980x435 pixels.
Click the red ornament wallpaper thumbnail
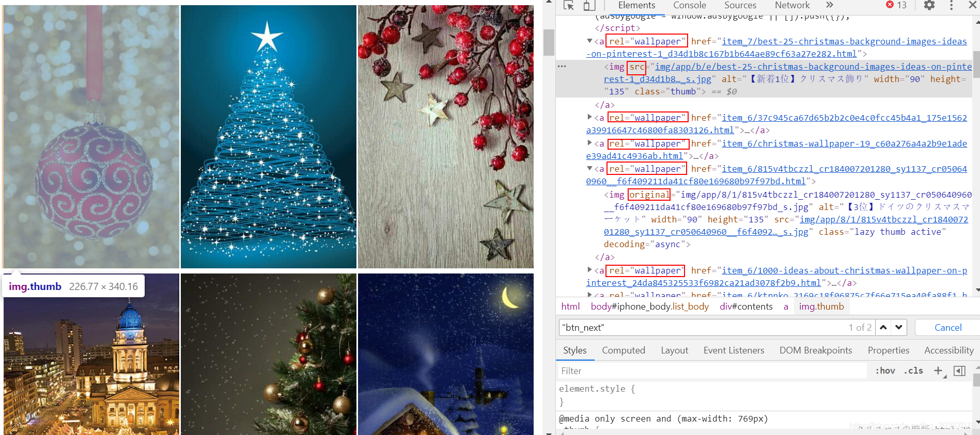(91, 137)
